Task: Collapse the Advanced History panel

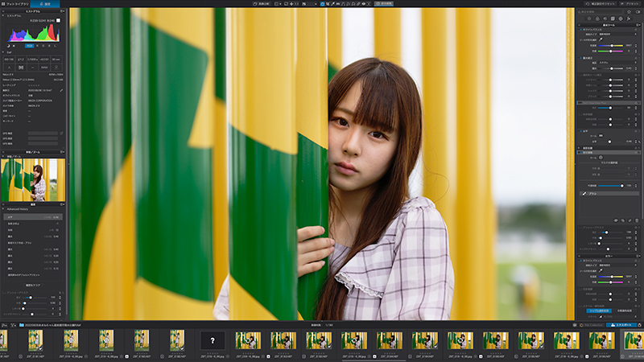Action: pos(3,209)
